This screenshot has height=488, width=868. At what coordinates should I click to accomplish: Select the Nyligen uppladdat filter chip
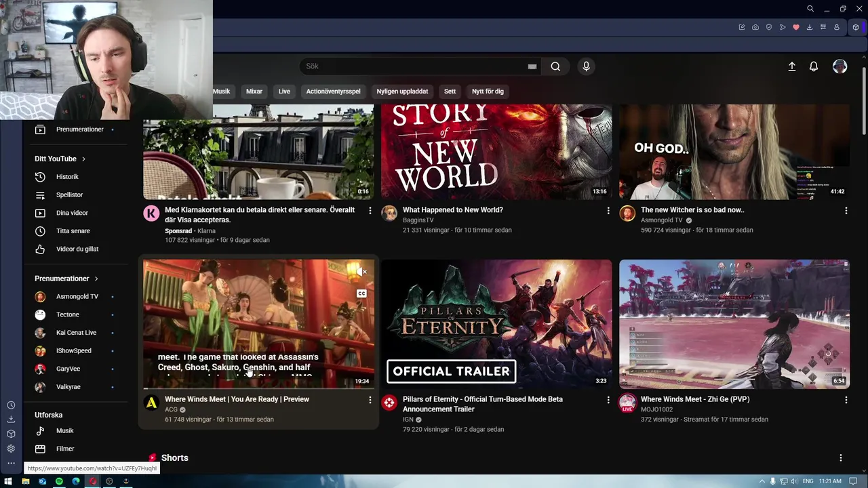pyautogui.click(x=402, y=91)
